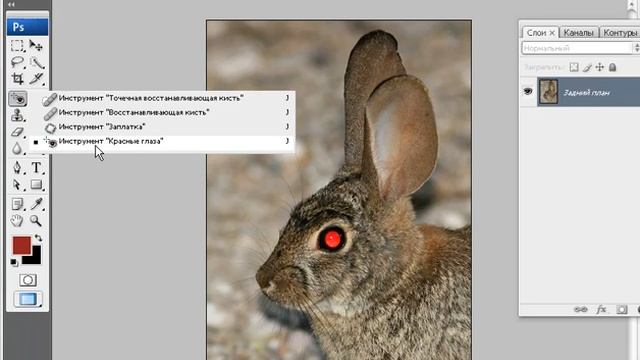Switch to the Контуры tab
Image resolution: width=640 pixels, height=360 pixels.
click(x=620, y=33)
